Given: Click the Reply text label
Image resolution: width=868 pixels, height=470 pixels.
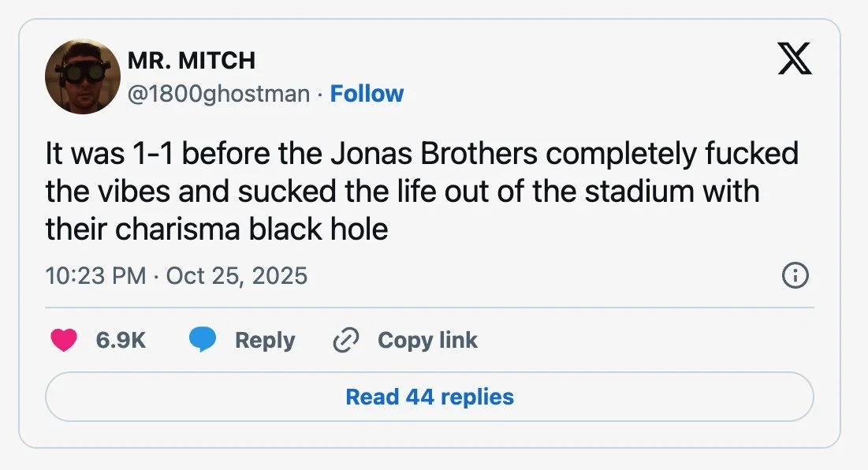Looking at the screenshot, I should point(265,340).
